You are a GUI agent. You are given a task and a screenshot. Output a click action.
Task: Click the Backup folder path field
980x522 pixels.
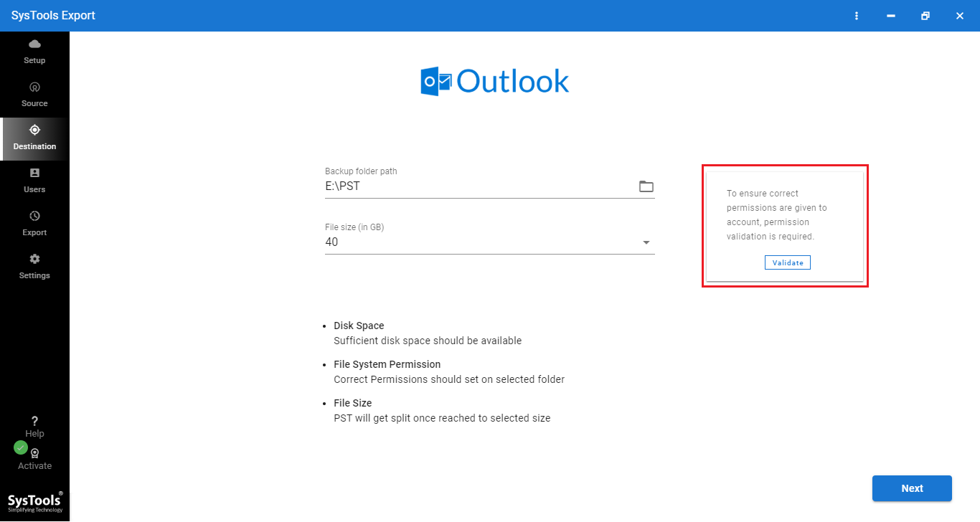point(490,186)
